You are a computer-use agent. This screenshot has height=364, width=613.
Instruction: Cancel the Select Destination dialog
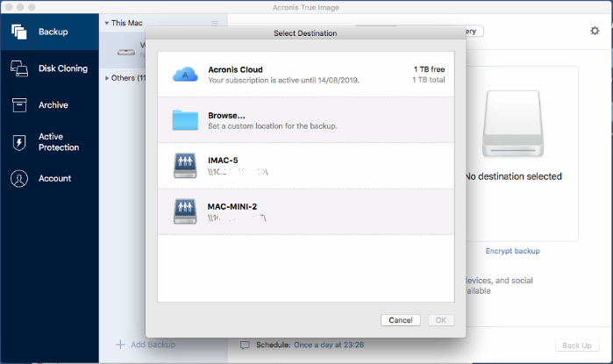pos(400,320)
